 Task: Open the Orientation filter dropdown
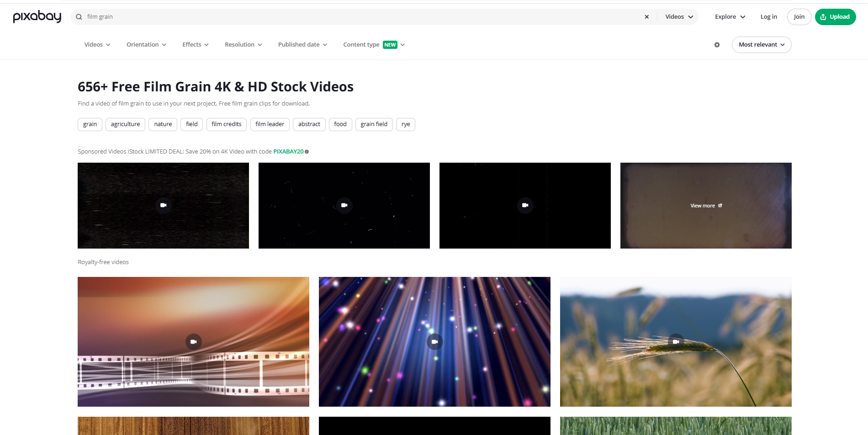146,44
